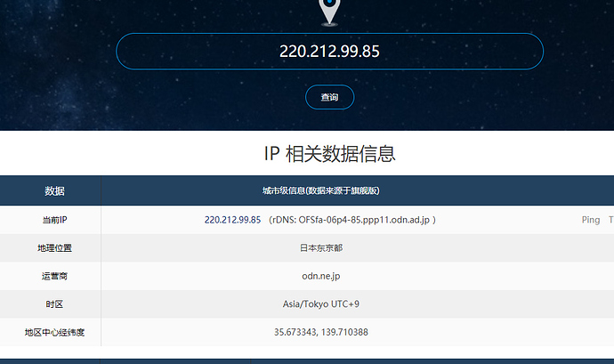Click the IP 相关数据信息 heading
The height and width of the screenshot is (364, 614).
[x=329, y=153]
